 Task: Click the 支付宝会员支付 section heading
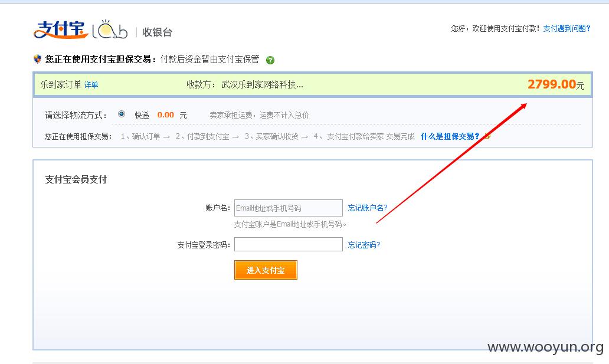76,179
